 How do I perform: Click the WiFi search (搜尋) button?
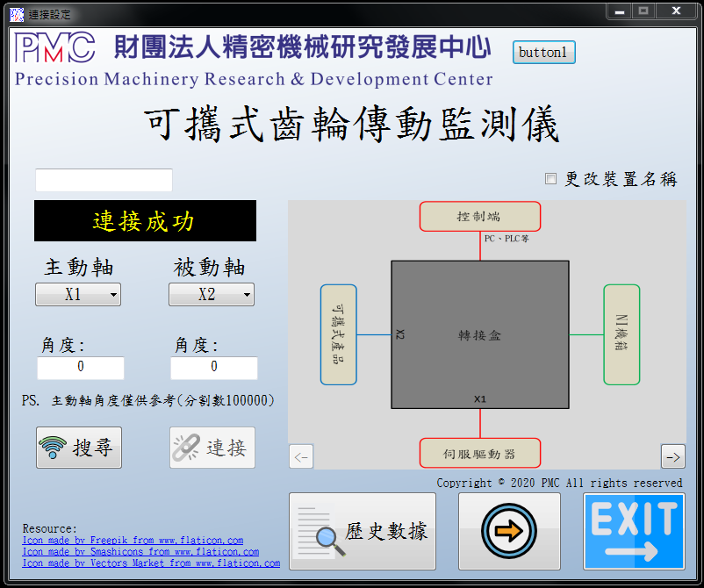pos(79,448)
